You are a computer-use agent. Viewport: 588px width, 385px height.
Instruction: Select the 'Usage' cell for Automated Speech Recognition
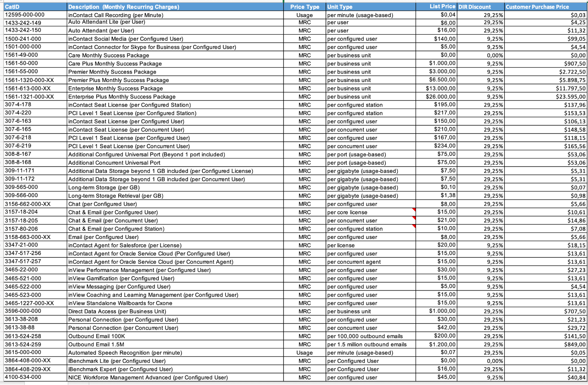pos(304,353)
